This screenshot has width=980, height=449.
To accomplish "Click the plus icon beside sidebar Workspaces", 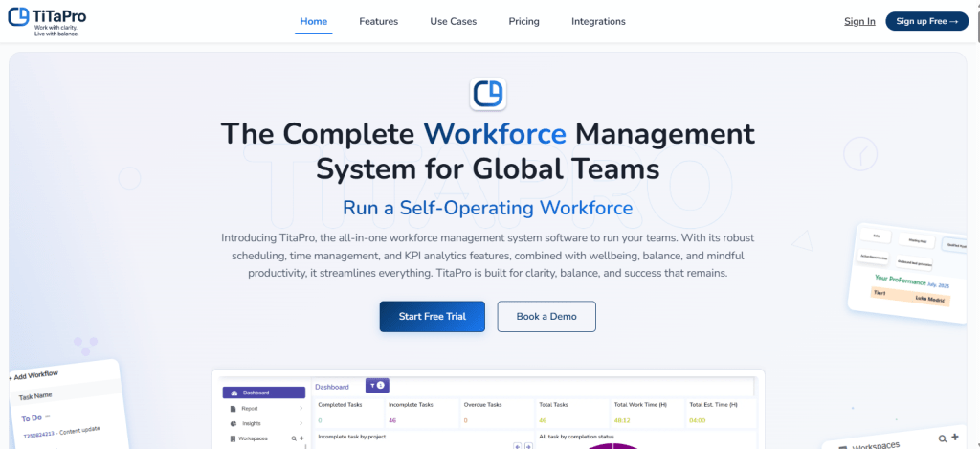I will coord(301,438).
